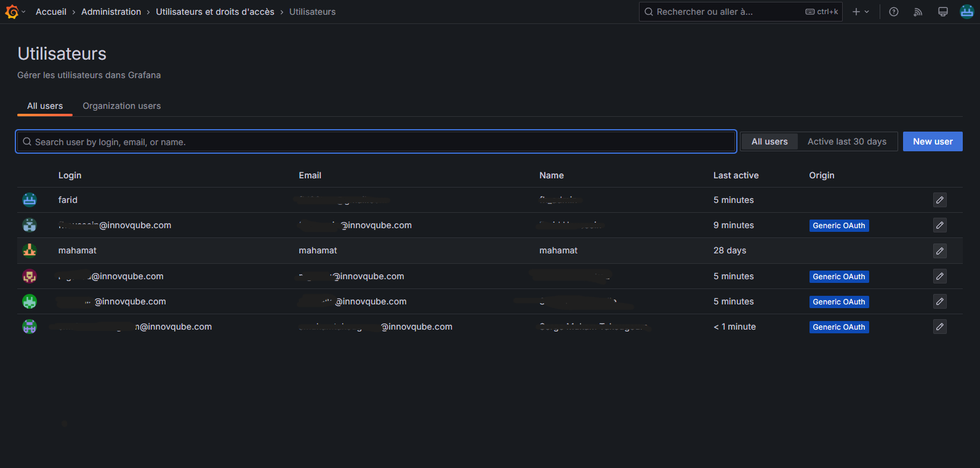Focus the Search user by login field

click(x=376, y=141)
